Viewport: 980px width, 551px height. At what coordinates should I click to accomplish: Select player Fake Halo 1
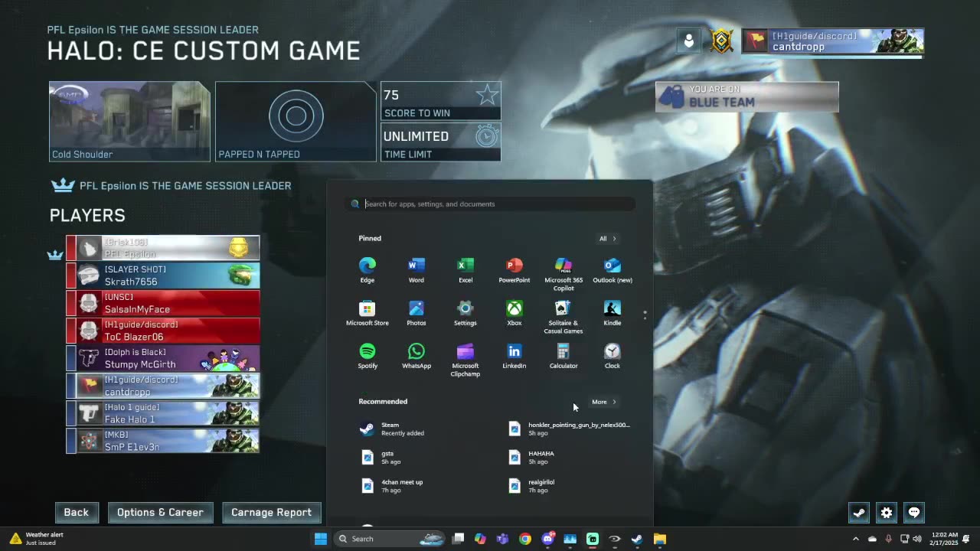tap(163, 413)
